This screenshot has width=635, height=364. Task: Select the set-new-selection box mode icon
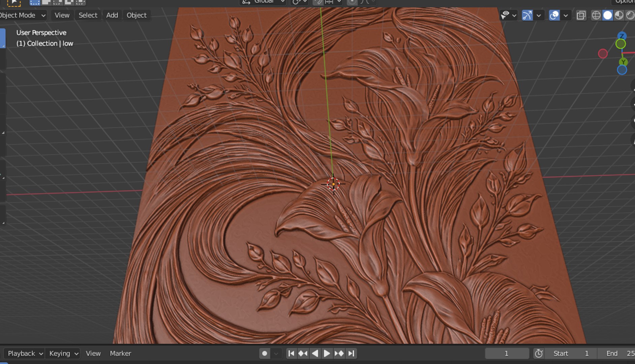[35, 2]
